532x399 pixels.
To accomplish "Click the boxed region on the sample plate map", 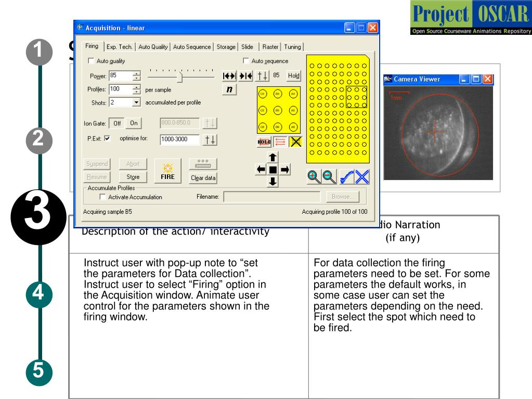I will [356, 97].
